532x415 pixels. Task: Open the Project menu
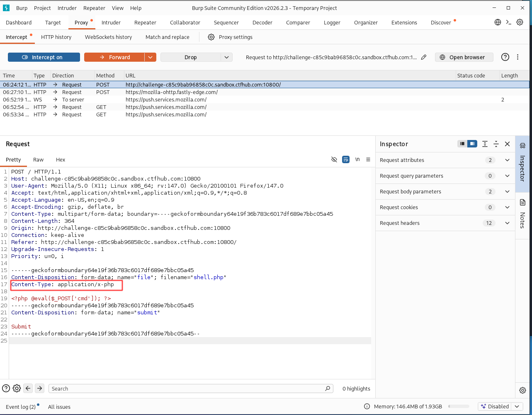(42, 8)
